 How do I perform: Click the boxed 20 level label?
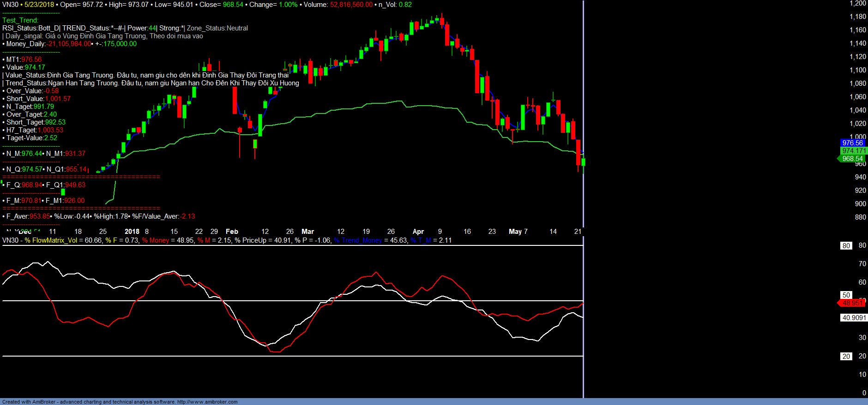[x=846, y=357]
